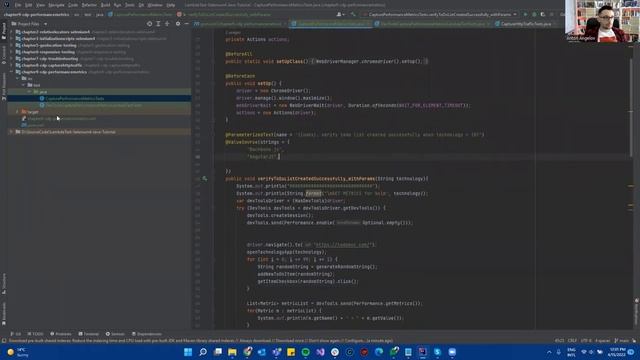The image size is (640, 360).
Task: Click the Select Opened File target icon
Action: (149, 24)
